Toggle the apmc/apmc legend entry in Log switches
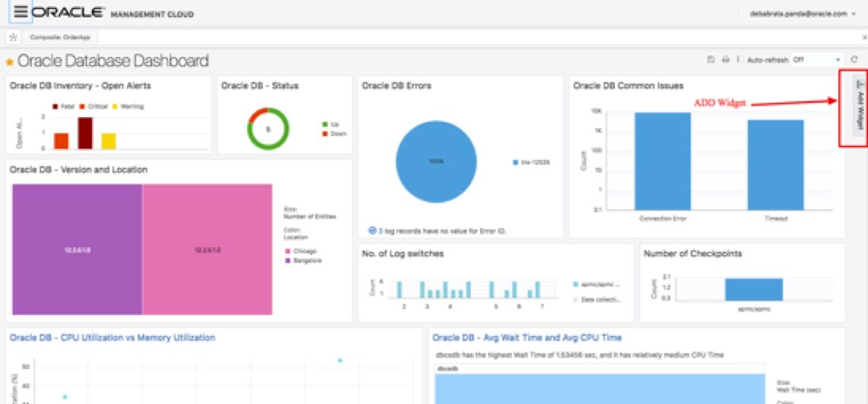The width and height of the screenshot is (868, 404). [597, 285]
